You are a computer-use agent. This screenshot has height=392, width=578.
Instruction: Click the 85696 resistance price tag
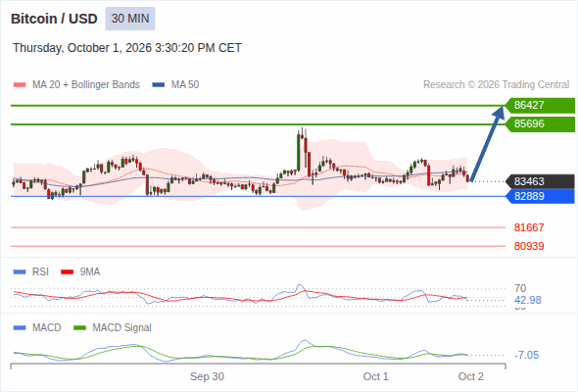540,123
